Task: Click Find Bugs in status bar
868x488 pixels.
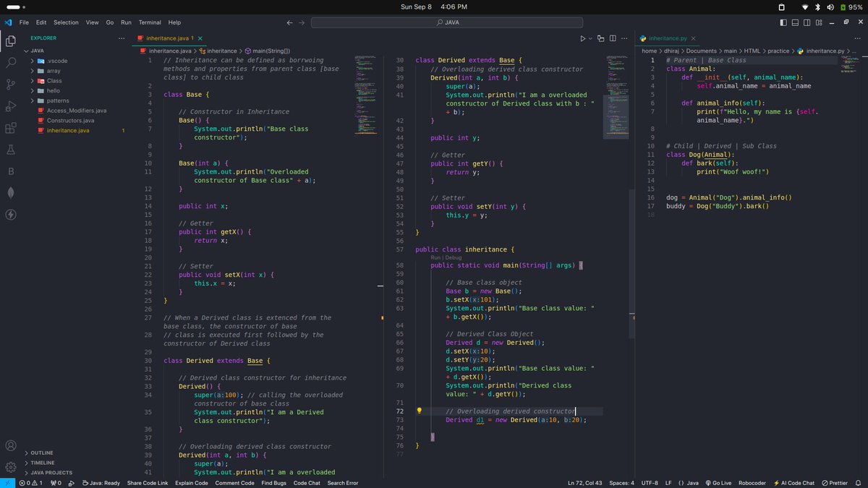Action: (x=274, y=483)
